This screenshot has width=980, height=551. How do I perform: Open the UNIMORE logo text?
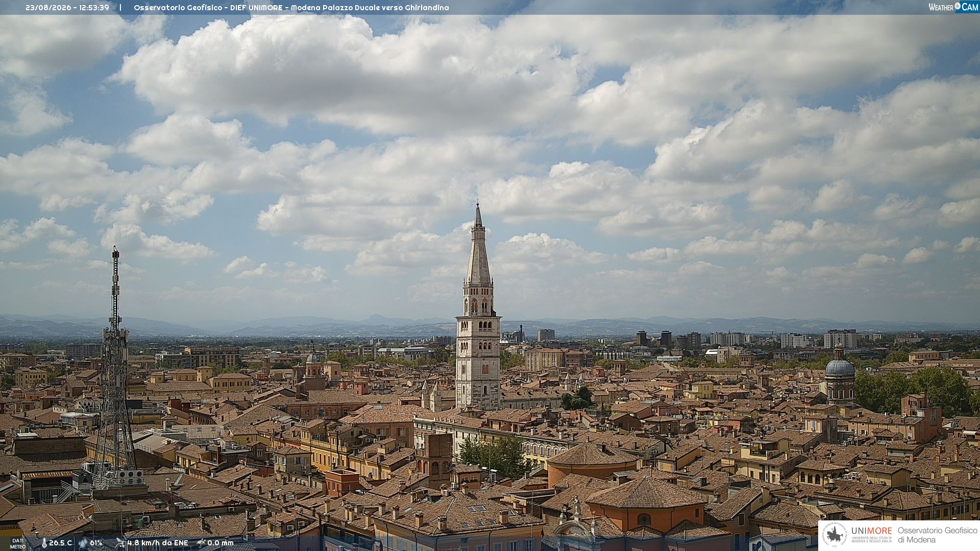click(x=872, y=531)
